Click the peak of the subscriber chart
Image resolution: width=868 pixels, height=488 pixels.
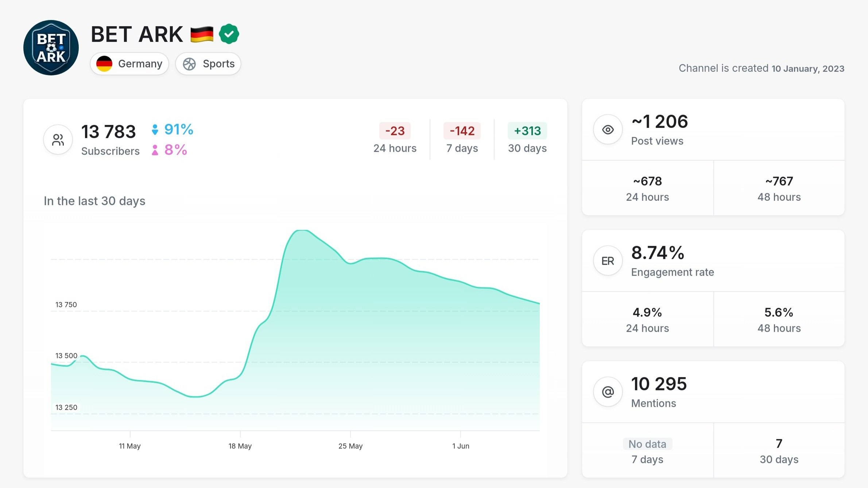pyautogui.click(x=302, y=230)
